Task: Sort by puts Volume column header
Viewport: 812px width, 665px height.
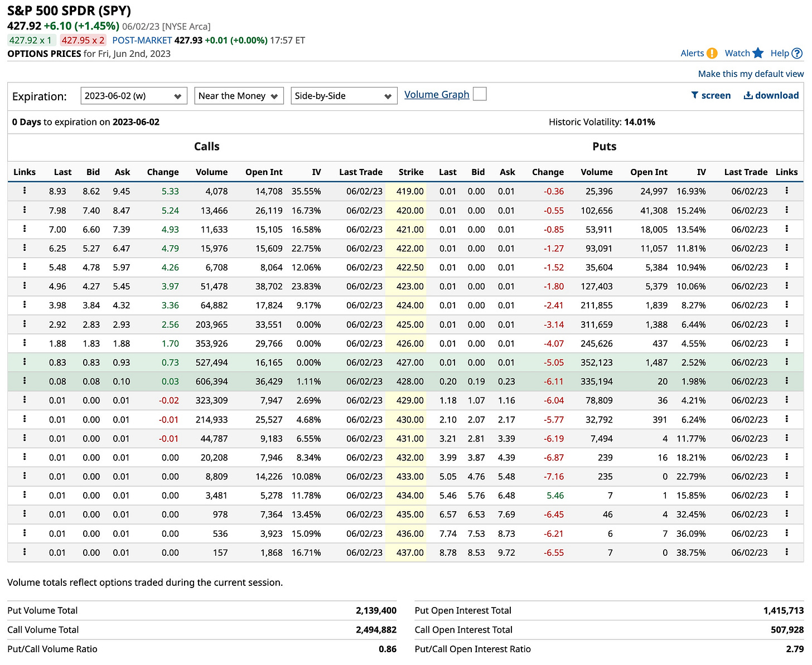Action: tap(596, 172)
